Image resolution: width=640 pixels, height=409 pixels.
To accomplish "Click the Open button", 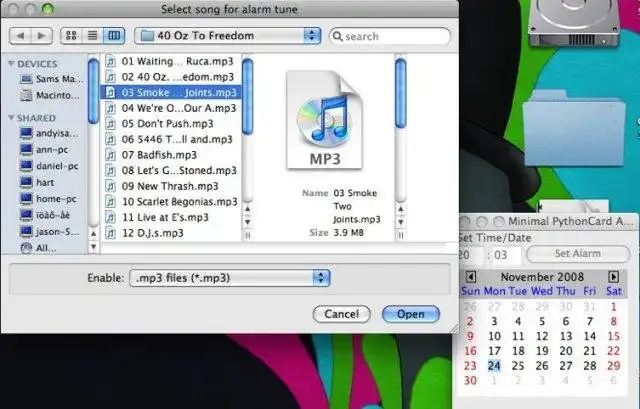I will [x=411, y=314].
